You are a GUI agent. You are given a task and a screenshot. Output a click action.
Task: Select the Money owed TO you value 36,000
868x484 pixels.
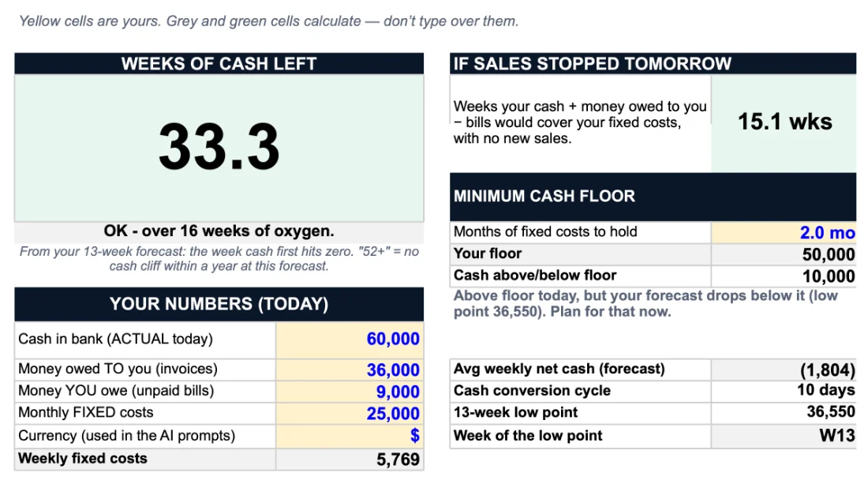coord(350,370)
